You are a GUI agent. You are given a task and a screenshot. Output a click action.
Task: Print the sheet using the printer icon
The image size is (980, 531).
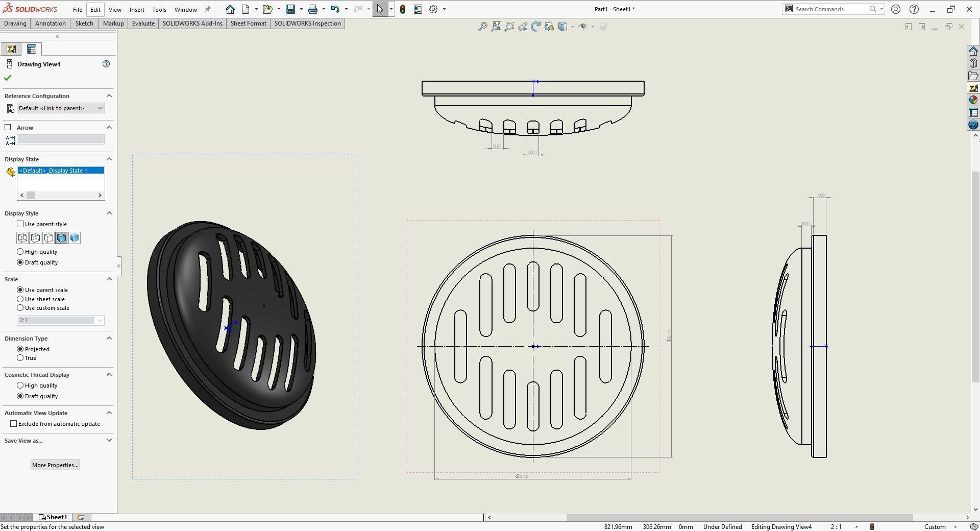[313, 9]
